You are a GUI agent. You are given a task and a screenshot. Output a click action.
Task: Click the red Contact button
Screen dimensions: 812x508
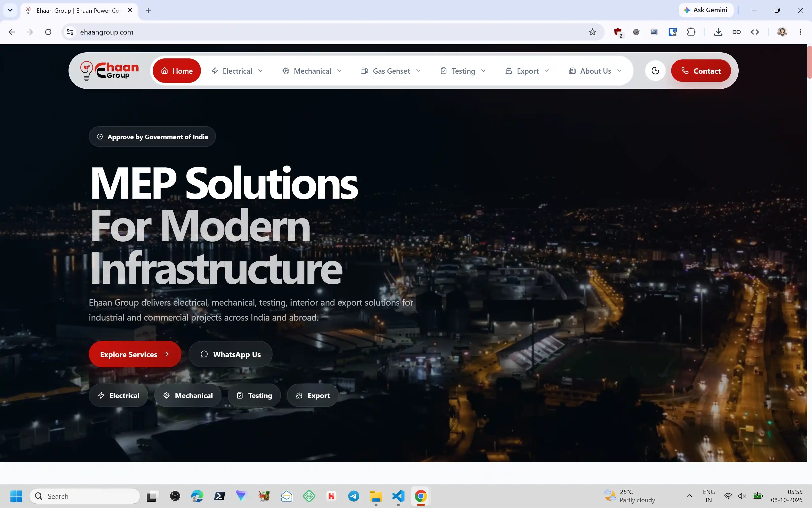pos(701,71)
